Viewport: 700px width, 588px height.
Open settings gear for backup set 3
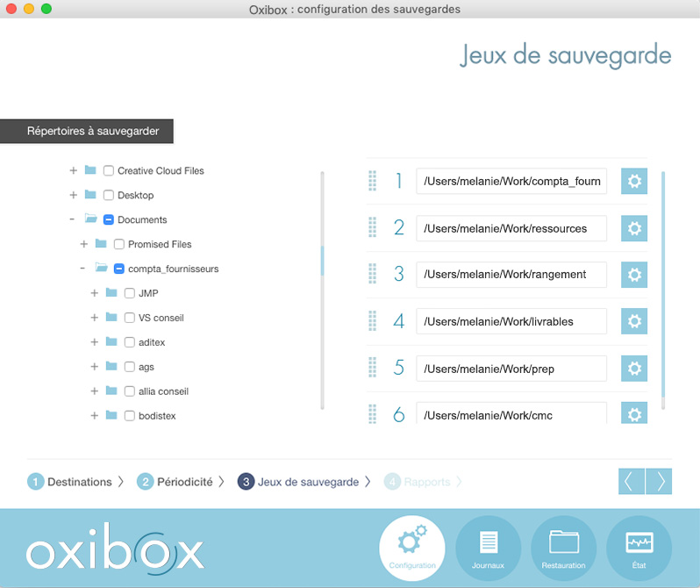click(x=633, y=275)
